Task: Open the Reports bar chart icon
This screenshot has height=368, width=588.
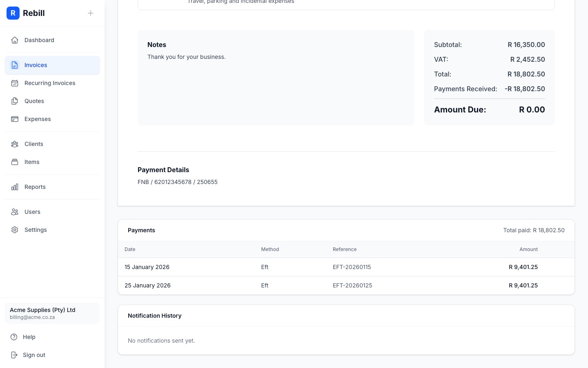Action: pyautogui.click(x=15, y=187)
